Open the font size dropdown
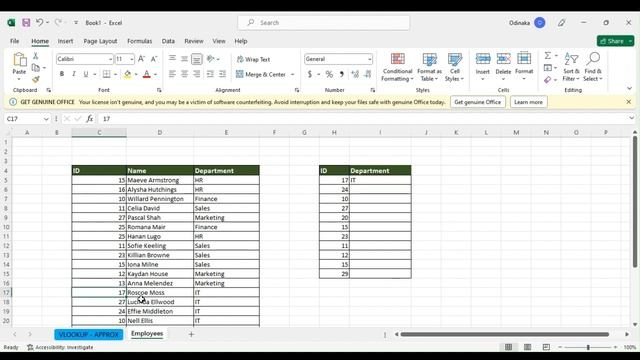The image size is (640, 360). pos(132,60)
